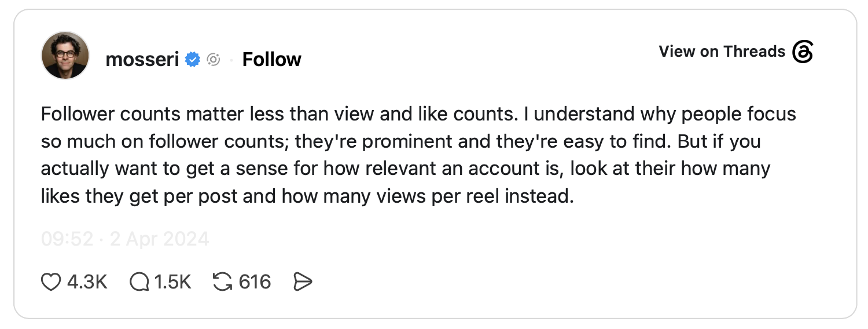Click the post line ending 'reel instead.'
This screenshot has width=868, height=329.
[x=307, y=197]
